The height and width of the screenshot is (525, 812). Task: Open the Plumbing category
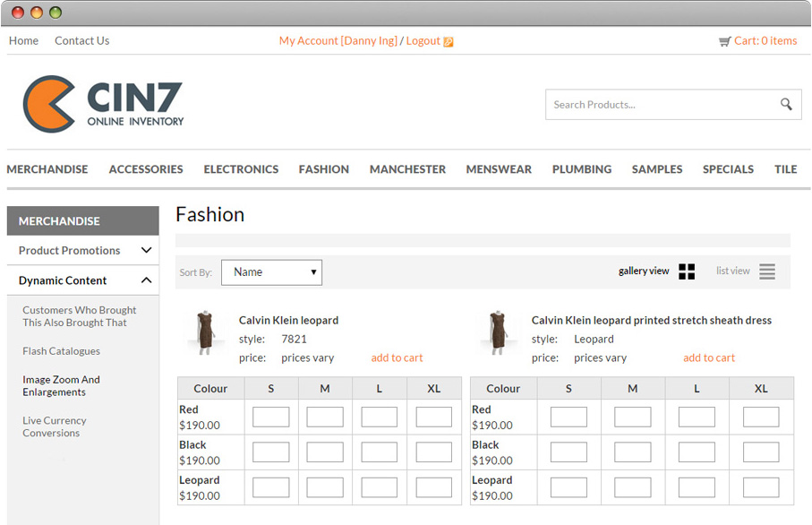click(582, 169)
